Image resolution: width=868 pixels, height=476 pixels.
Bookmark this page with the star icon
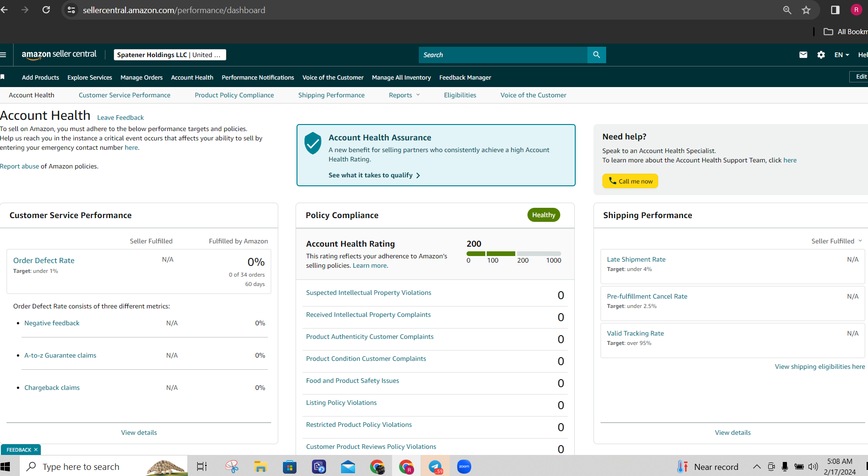806,10
